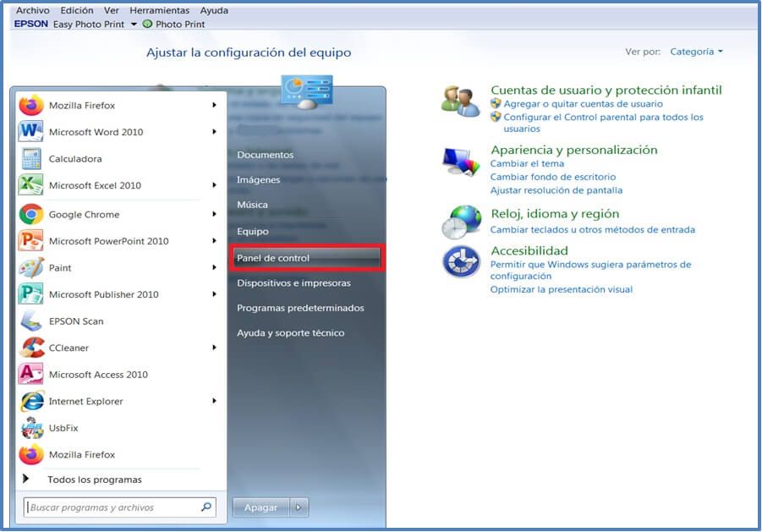762x532 pixels.
Task: Open the Categoría view dropdown
Action: pos(696,52)
